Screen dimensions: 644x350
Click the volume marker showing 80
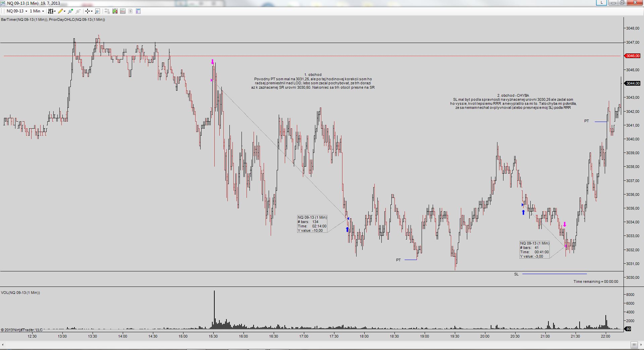click(628, 329)
